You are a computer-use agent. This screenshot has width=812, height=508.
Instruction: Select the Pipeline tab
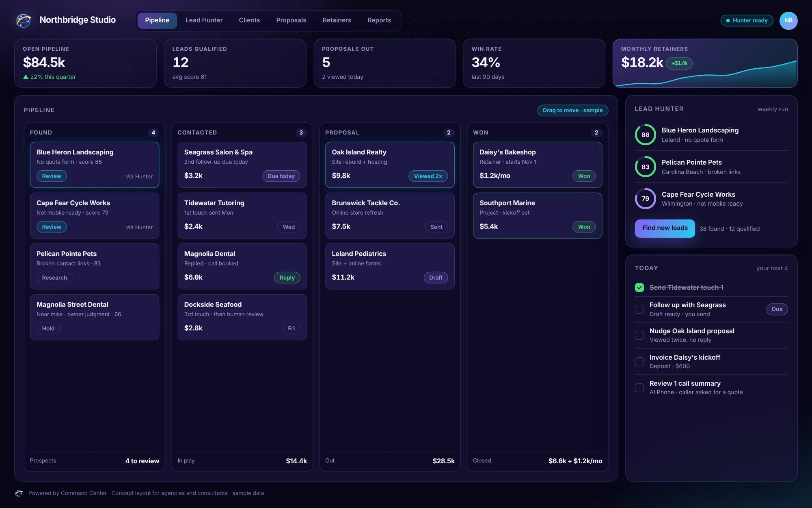[157, 20]
